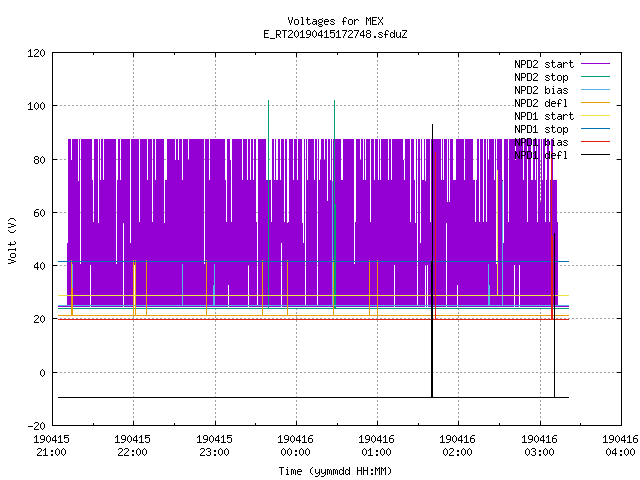Click the x-axis tick '190416 01:00'

(x=376, y=446)
